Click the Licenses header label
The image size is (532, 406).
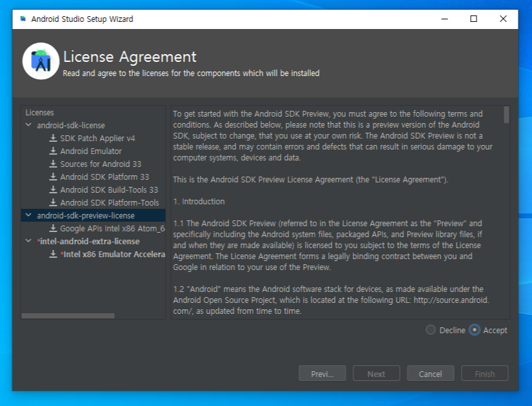point(39,112)
